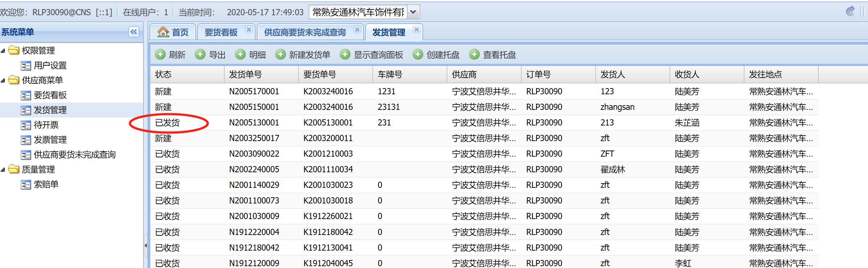Click the 供应商要货未完成查询 sidebar page icon

point(26,155)
